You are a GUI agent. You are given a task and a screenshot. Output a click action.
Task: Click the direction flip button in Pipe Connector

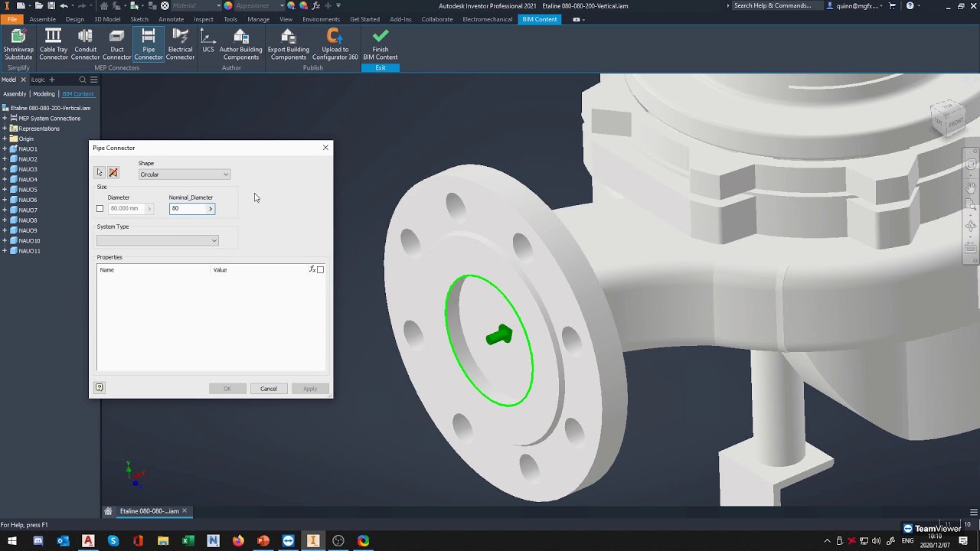113,173
